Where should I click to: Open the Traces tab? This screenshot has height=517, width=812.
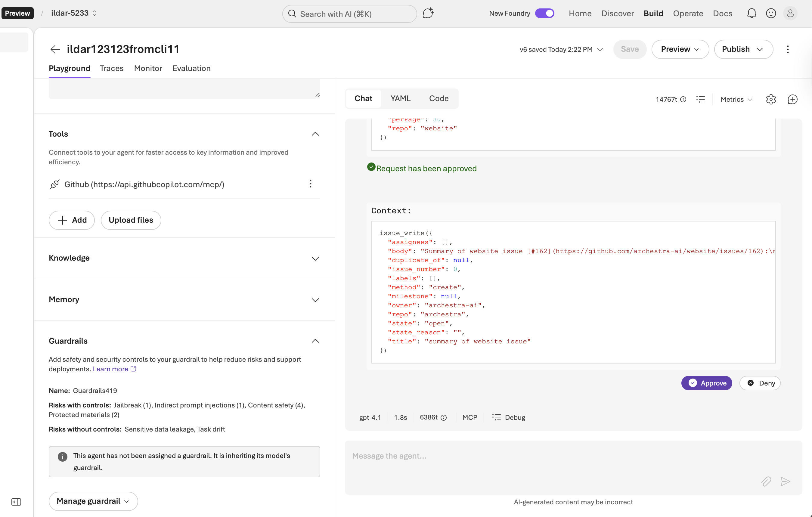(112, 68)
